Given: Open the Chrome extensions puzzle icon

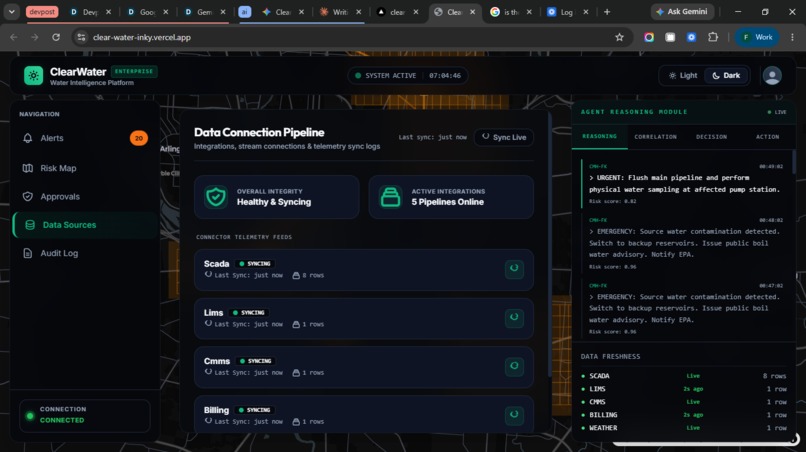Looking at the screenshot, I should tap(712, 37).
